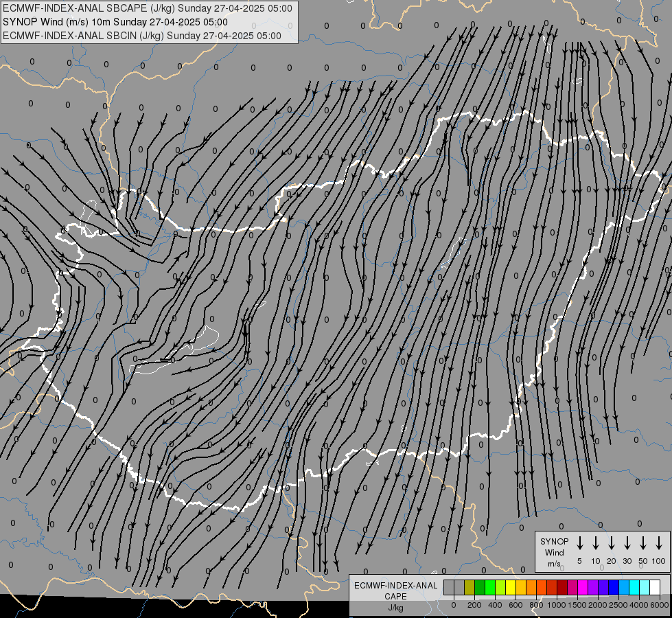Viewport: 672px width, 618px height.
Task: Click the 4000 tick label on color scale
Action: pyautogui.click(x=638, y=605)
